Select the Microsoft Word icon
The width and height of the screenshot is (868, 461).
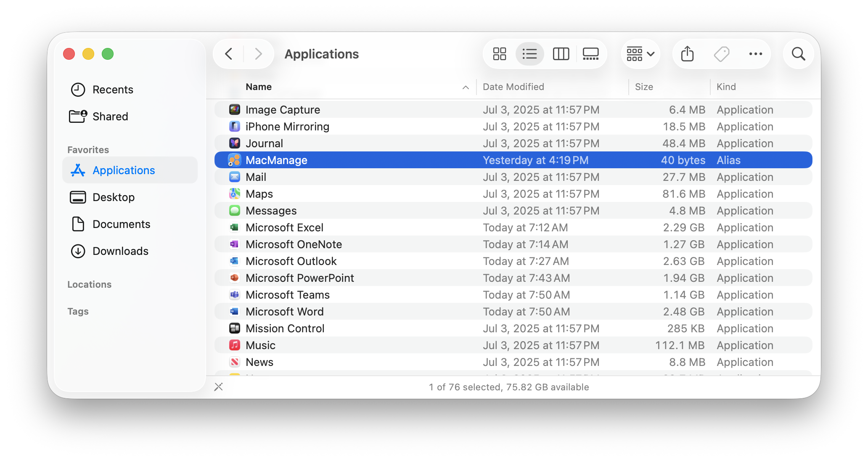click(235, 312)
